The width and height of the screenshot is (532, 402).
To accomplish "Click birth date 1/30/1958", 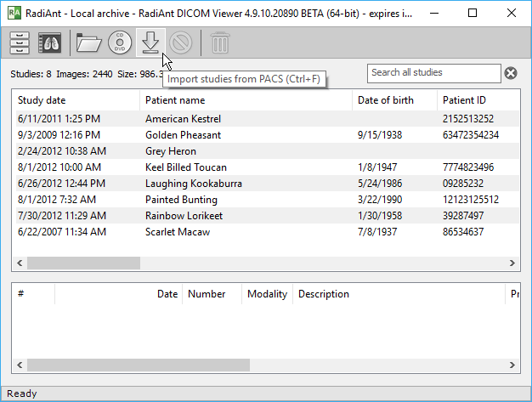I will pos(380,216).
